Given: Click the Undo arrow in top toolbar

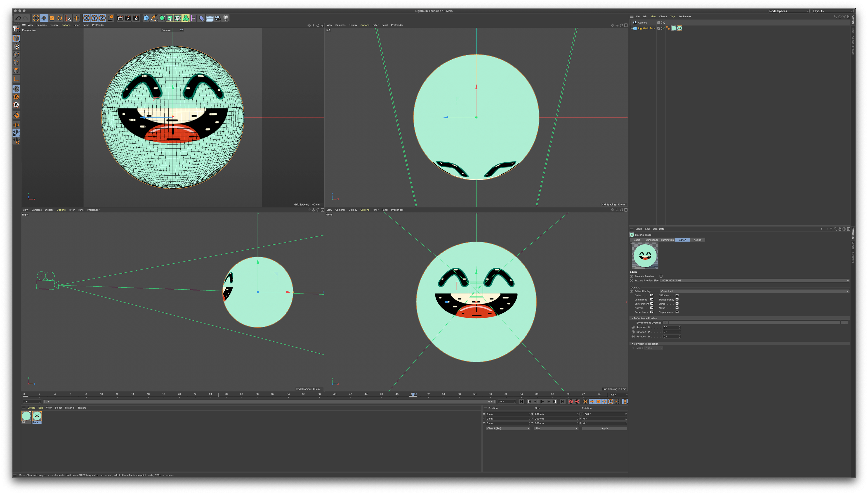Looking at the screenshot, I should pos(18,18).
